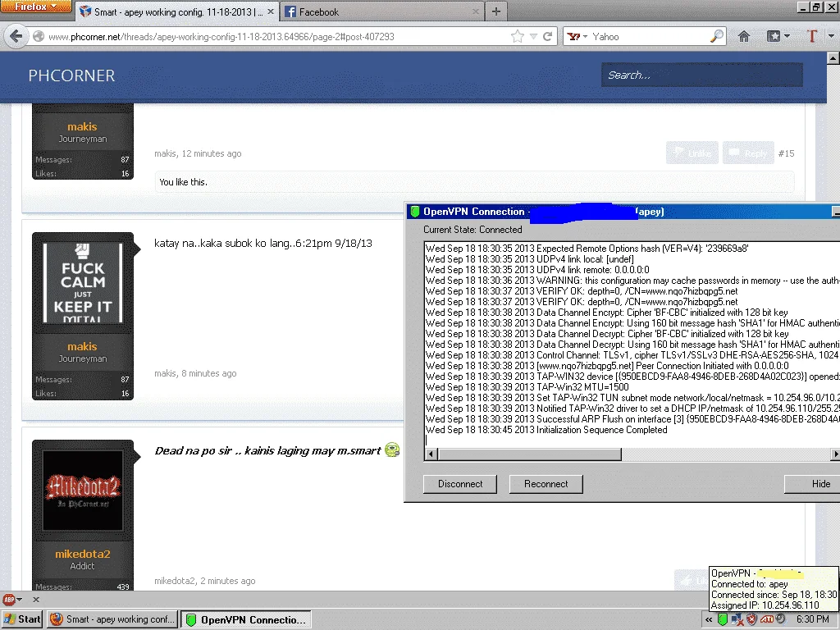Click the Unlike button on post #15

click(692, 153)
